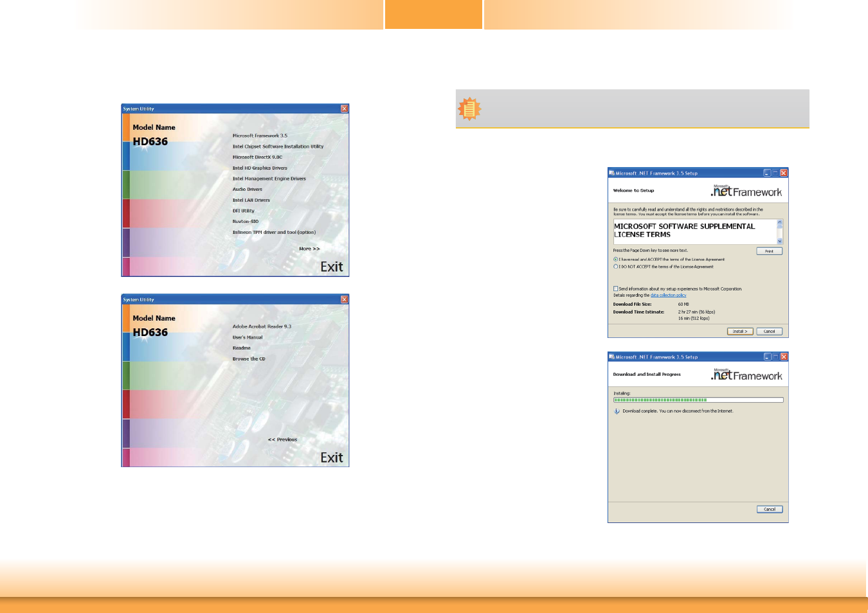Image resolution: width=868 pixels, height=613 pixels.
Task: Open the Audio Drivers entry
Action: (x=247, y=189)
